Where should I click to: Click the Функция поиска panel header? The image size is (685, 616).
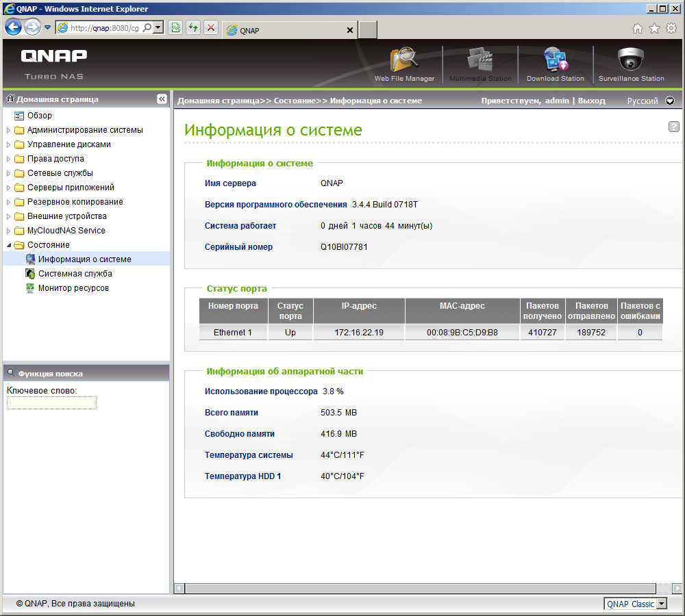point(86,373)
